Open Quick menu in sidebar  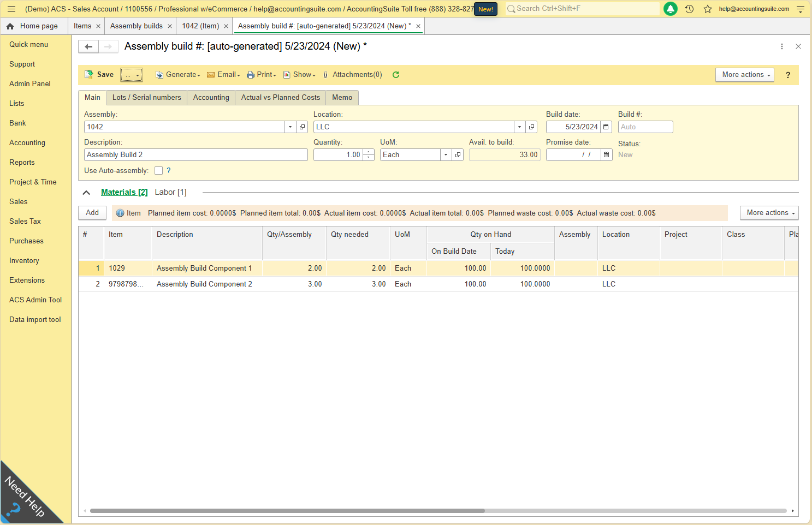pyautogui.click(x=28, y=45)
